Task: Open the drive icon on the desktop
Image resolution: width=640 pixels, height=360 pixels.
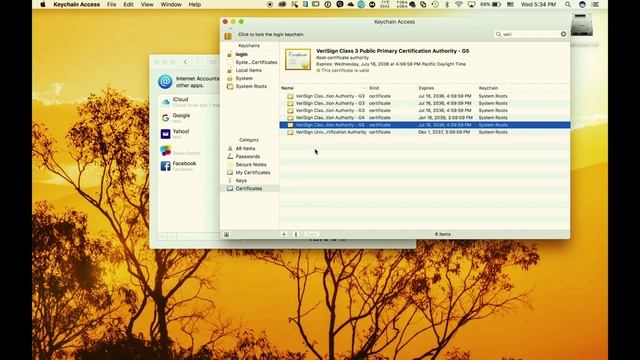Action: pos(582,25)
